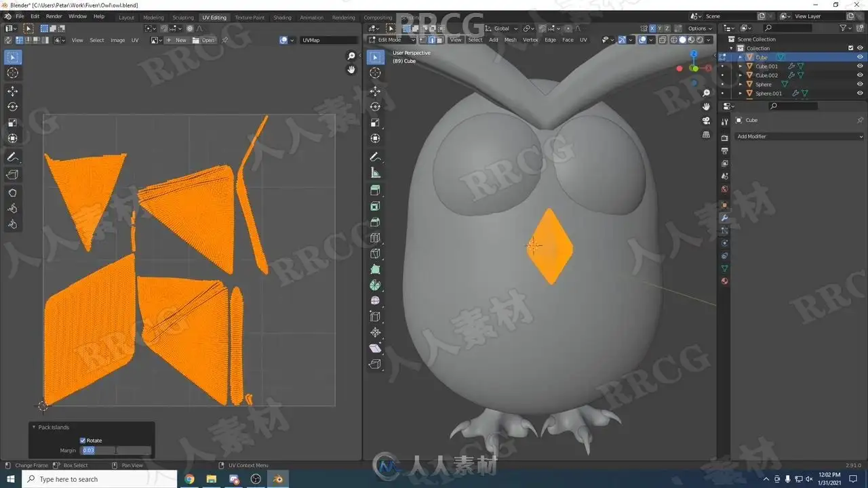Click the UVMap name field
The height and width of the screenshot is (488, 868).
click(x=328, y=40)
